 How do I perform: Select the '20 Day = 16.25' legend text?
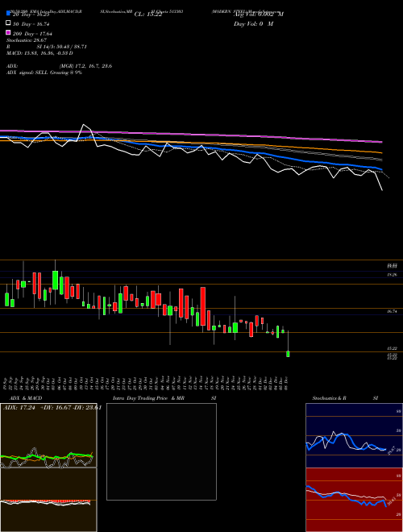[x=31, y=15]
